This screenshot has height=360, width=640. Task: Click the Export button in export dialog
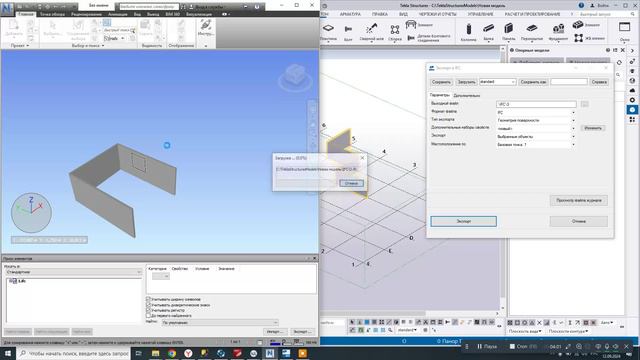click(x=464, y=221)
